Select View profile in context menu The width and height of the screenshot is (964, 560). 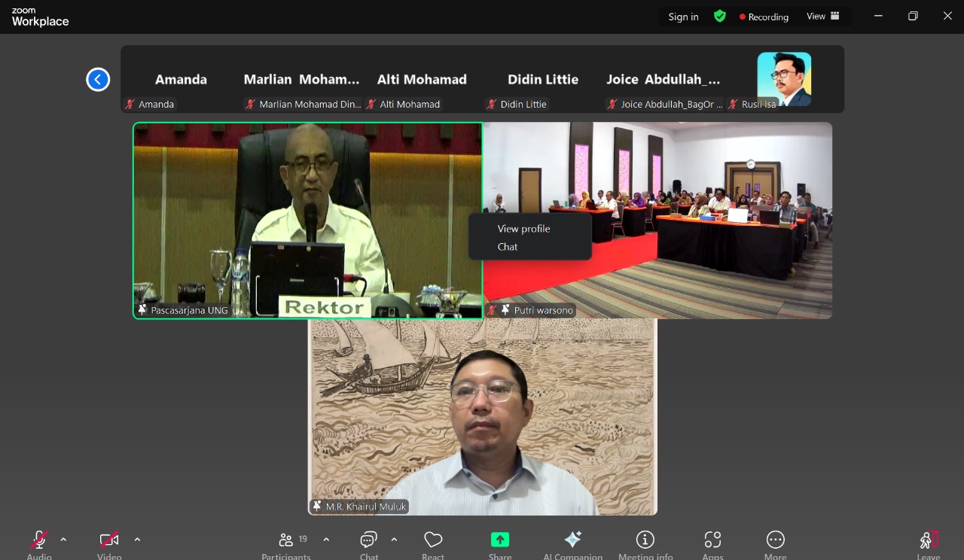tap(523, 229)
